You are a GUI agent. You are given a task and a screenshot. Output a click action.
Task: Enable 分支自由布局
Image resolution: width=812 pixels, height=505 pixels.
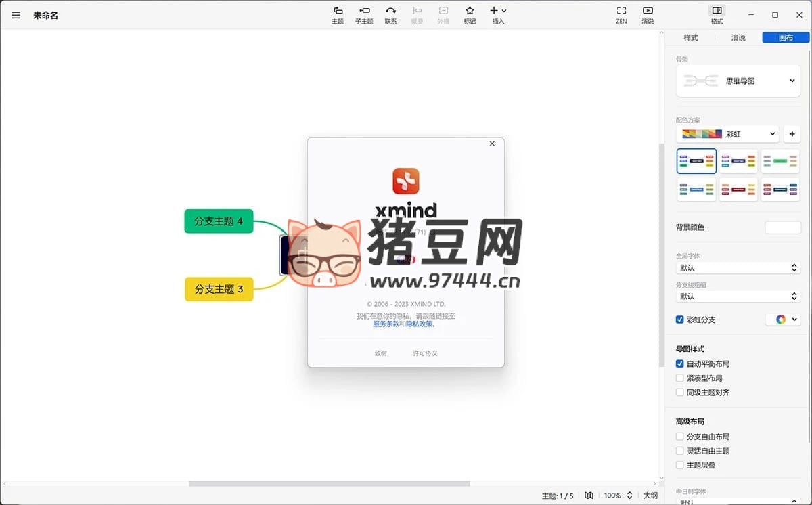point(680,437)
